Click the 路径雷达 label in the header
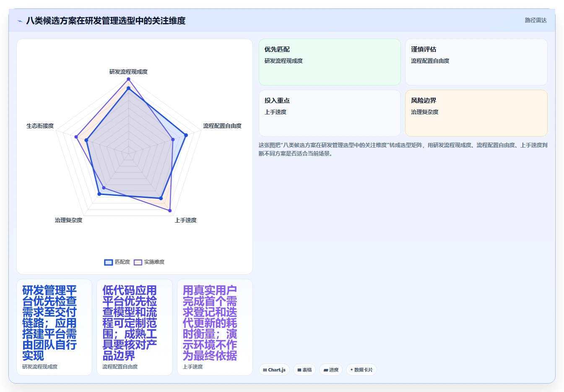Viewport: 564px width, 392px height. [535, 20]
